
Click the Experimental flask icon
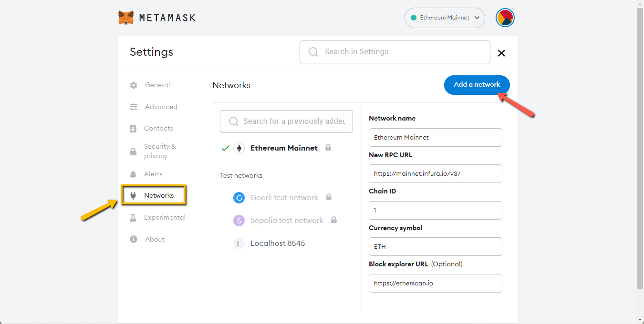click(x=134, y=218)
